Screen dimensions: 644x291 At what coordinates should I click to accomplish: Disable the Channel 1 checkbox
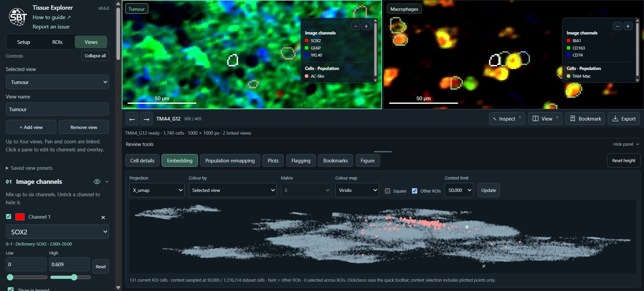click(9, 217)
